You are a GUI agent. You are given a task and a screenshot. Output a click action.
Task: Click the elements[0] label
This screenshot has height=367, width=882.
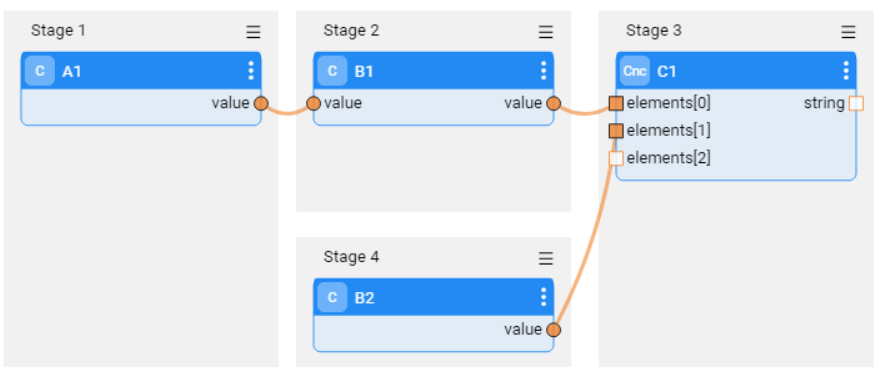point(669,104)
